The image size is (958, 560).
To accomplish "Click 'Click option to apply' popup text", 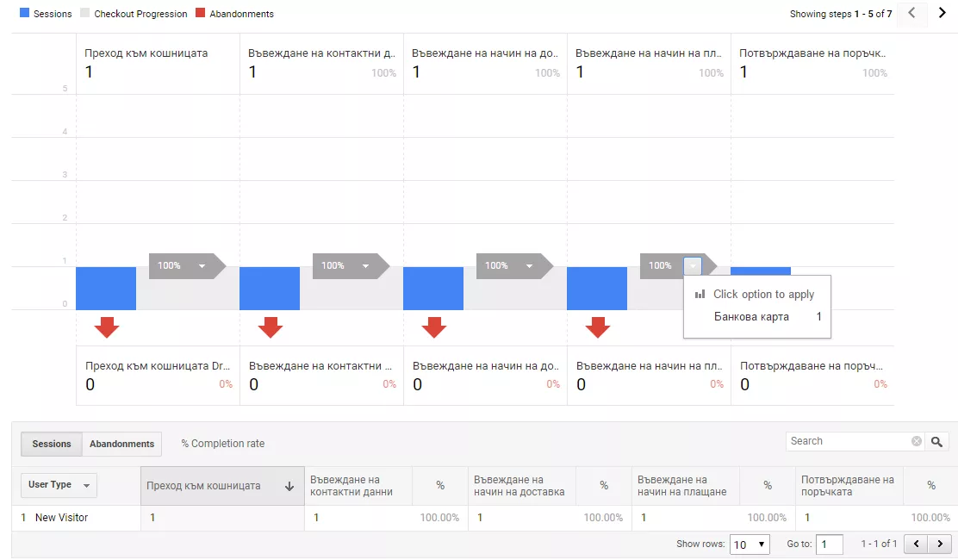I will [x=763, y=295].
